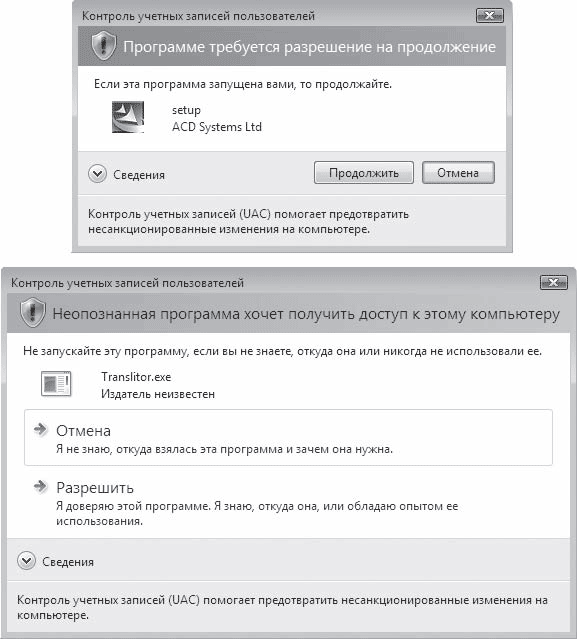
Task: Click the 'Отмена' button beside 'Продолжить'
Action: tap(458, 173)
